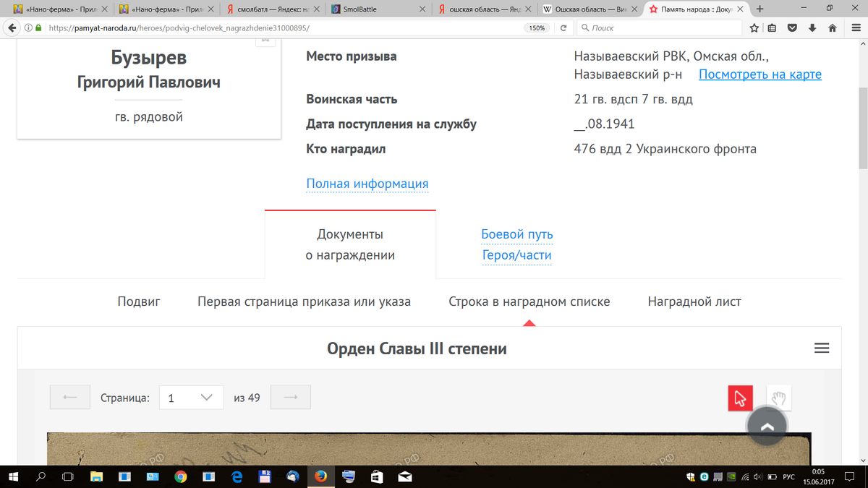
Task: Switch to Первая страница приказа или указа
Action: pos(304,301)
